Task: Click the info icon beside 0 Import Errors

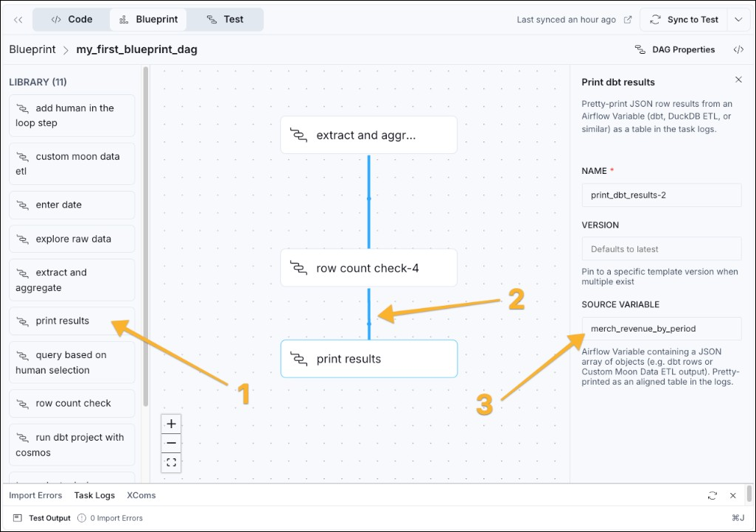Action: (83, 518)
